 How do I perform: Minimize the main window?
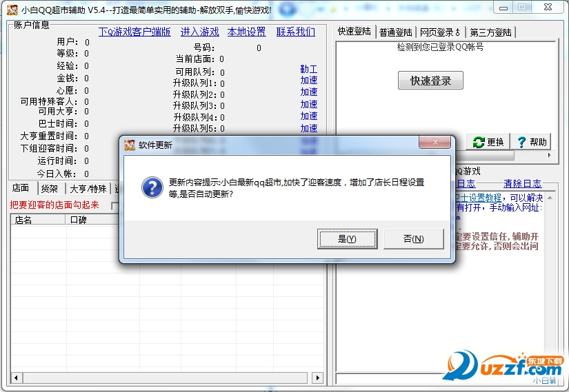point(503,8)
